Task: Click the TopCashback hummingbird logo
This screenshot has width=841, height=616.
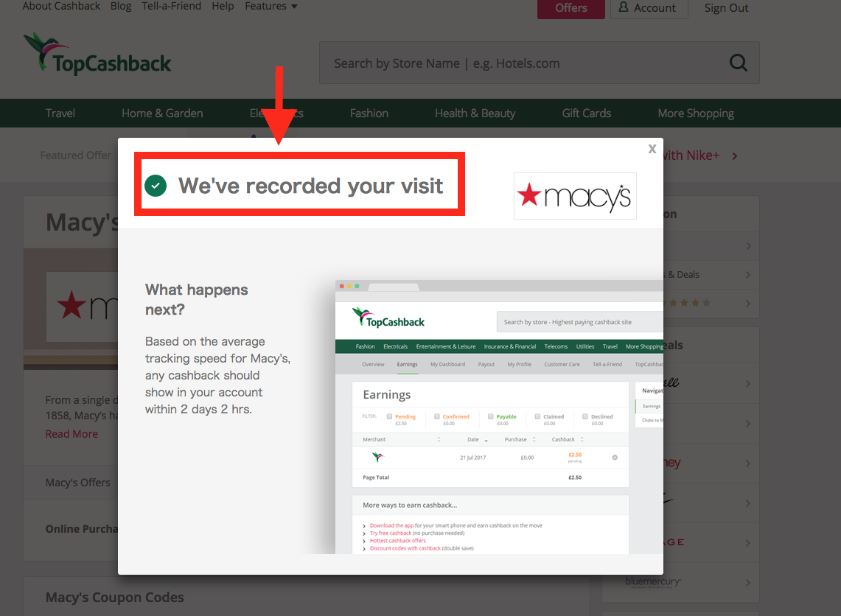Action: coord(97,54)
